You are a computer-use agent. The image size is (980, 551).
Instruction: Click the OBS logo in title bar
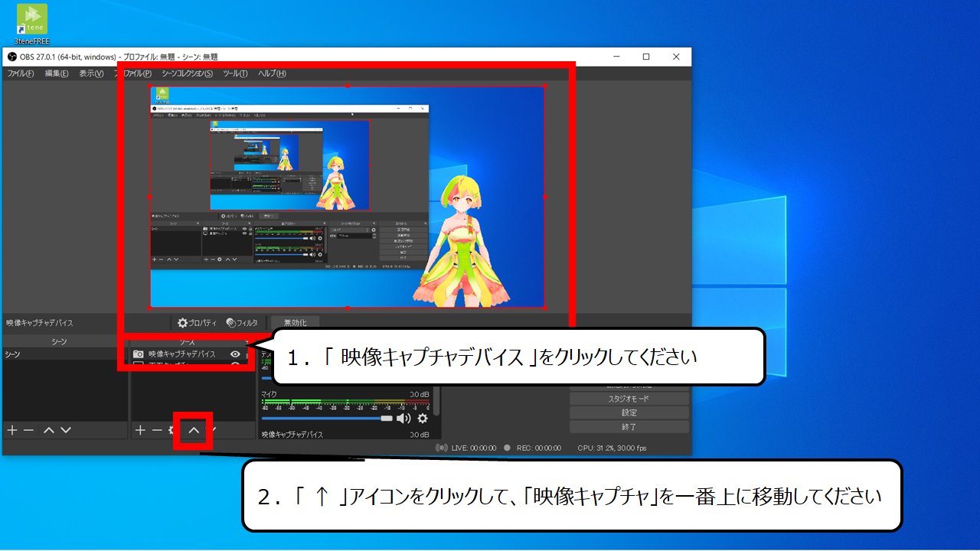pos(11,57)
